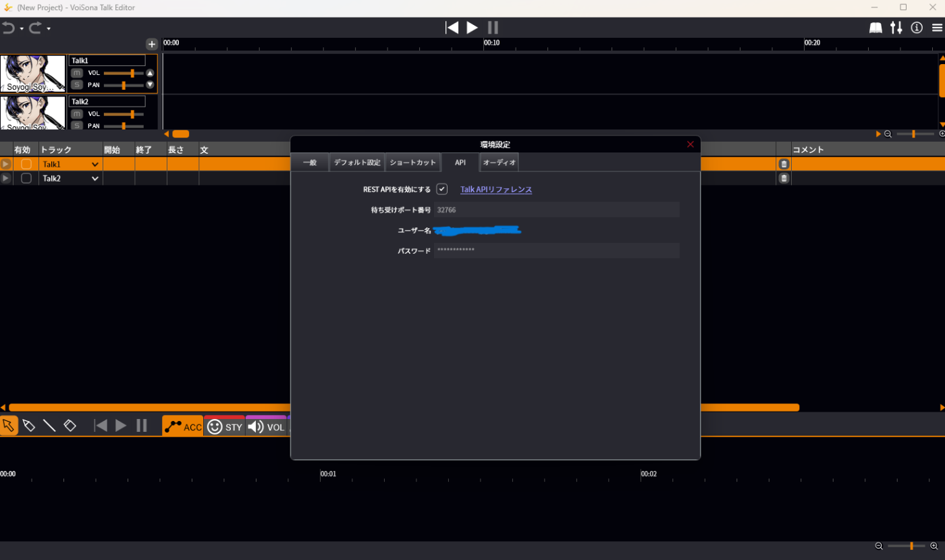
Task: Open the mixer sliders icon
Action: (x=896, y=28)
